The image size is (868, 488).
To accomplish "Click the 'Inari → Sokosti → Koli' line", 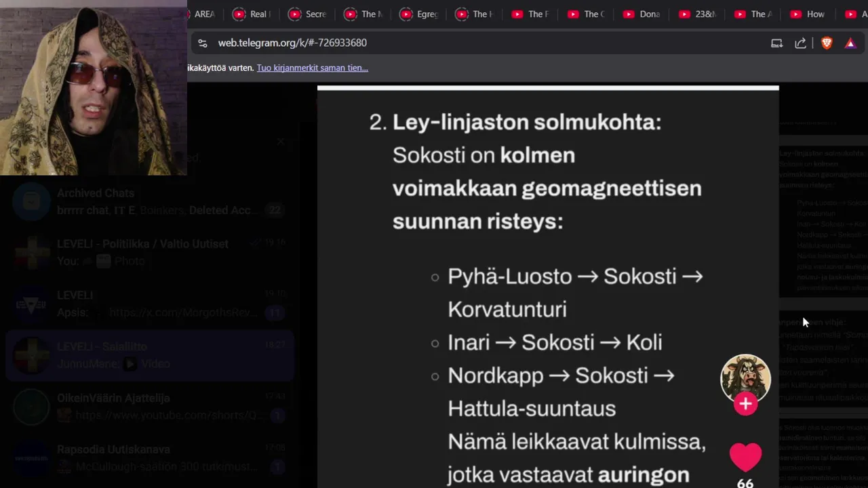I will (x=555, y=342).
